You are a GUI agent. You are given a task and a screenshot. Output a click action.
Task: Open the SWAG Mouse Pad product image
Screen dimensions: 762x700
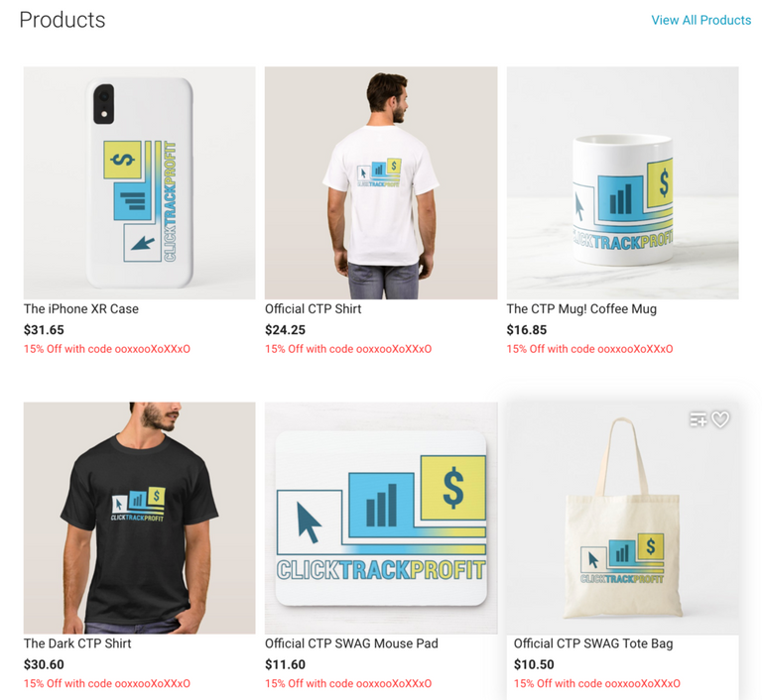[x=381, y=518]
